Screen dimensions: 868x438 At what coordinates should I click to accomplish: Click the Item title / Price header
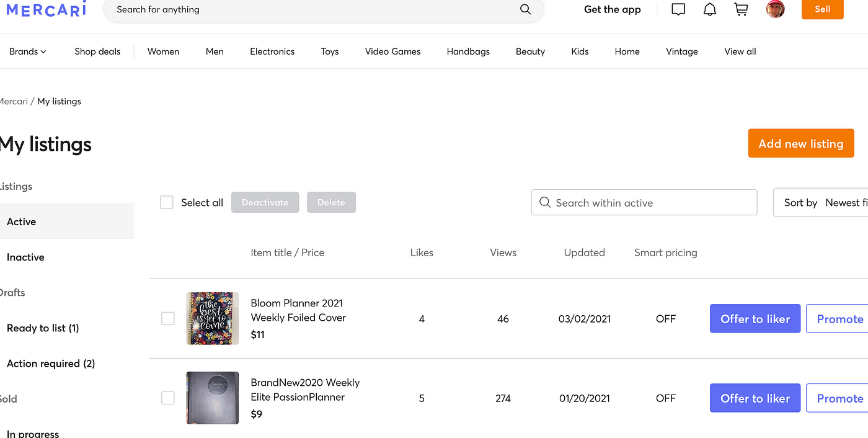(288, 253)
